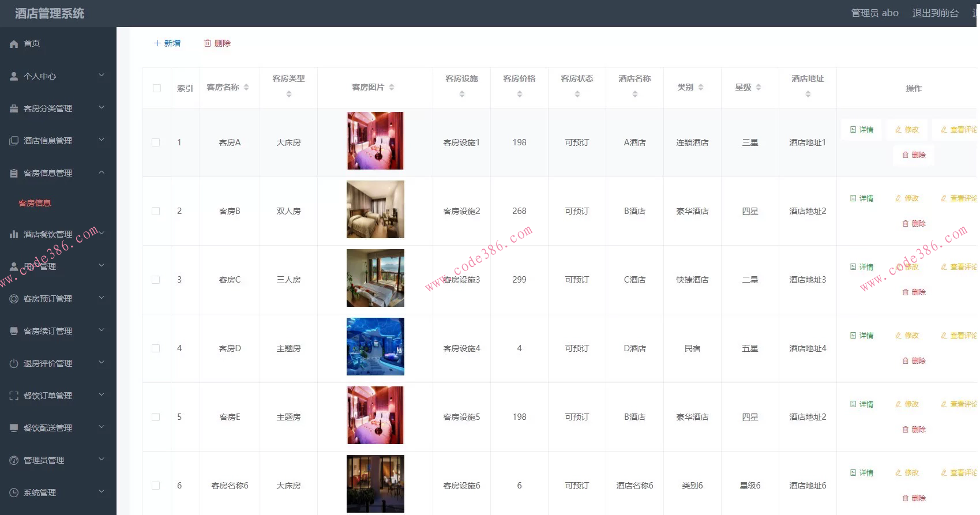The height and width of the screenshot is (515, 980).
Task: Sort by 客房价格 using sort arrows
Action: (520, 94)
